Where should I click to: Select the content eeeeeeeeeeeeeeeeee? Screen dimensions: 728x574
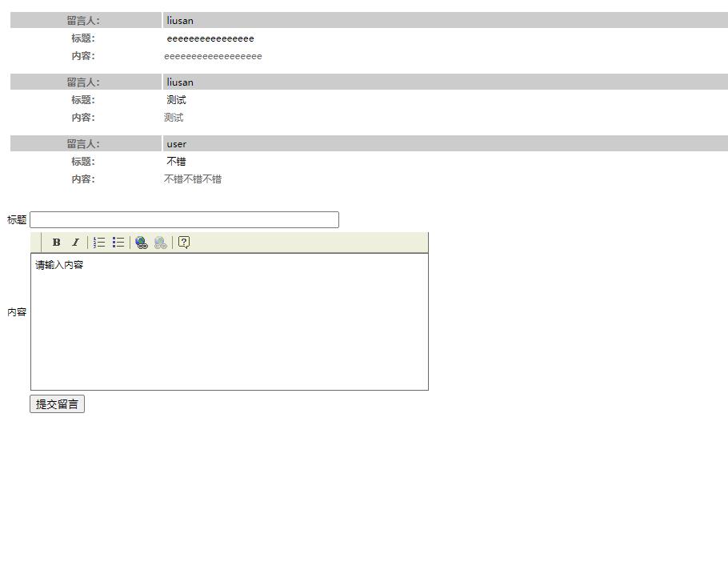click(x=213, y=56)
